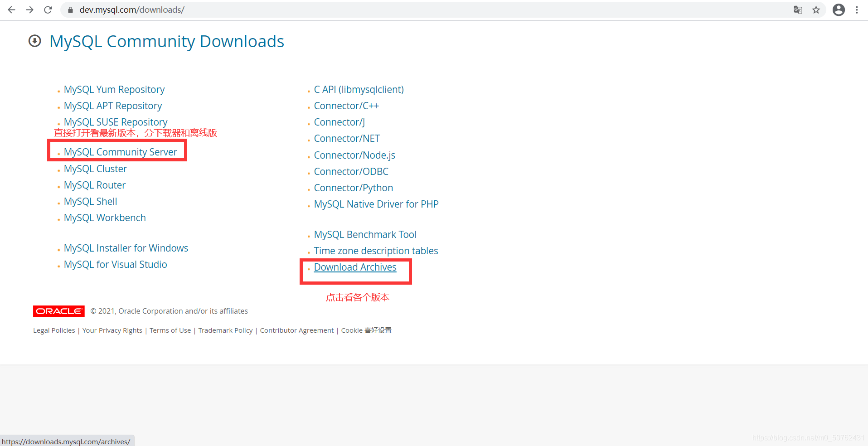Bookmark this page with star icon
This screenshot has width=868, height=446.
(x=816, y=10)
